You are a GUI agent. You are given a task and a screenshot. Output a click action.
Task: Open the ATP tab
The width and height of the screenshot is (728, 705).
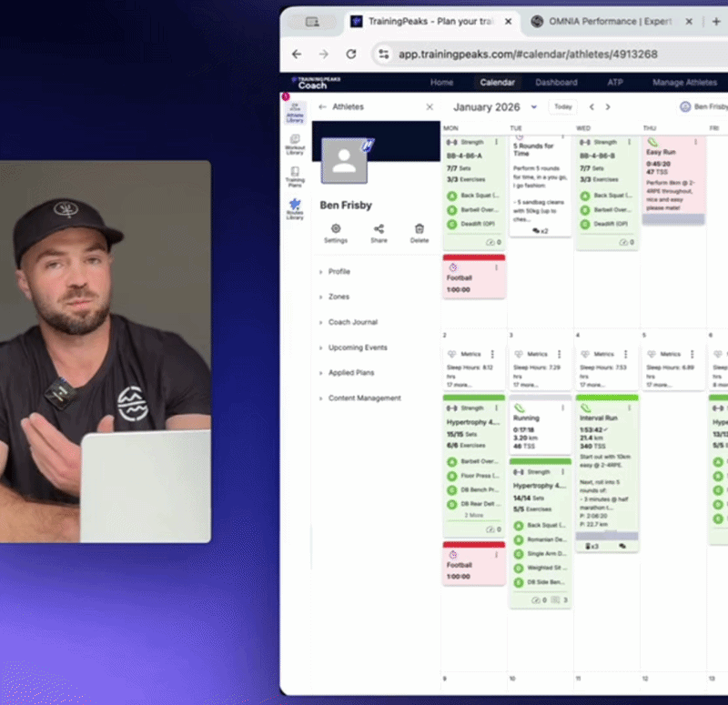[x=615, y=82]
